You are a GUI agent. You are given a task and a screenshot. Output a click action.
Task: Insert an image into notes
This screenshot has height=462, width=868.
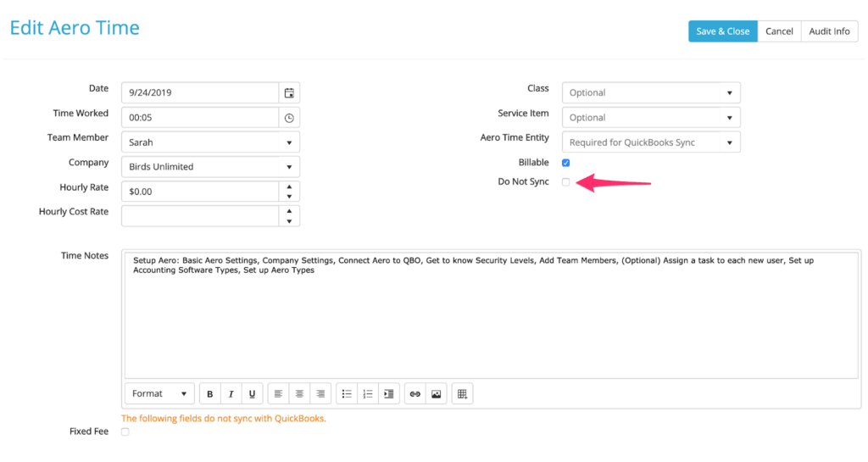click(437, 394)
